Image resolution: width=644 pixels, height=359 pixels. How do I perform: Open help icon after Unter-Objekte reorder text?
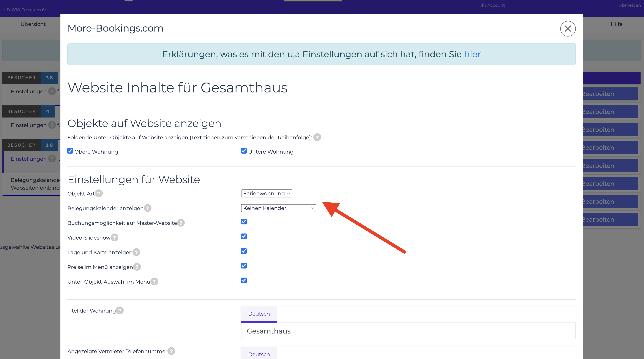click(317, 137)
